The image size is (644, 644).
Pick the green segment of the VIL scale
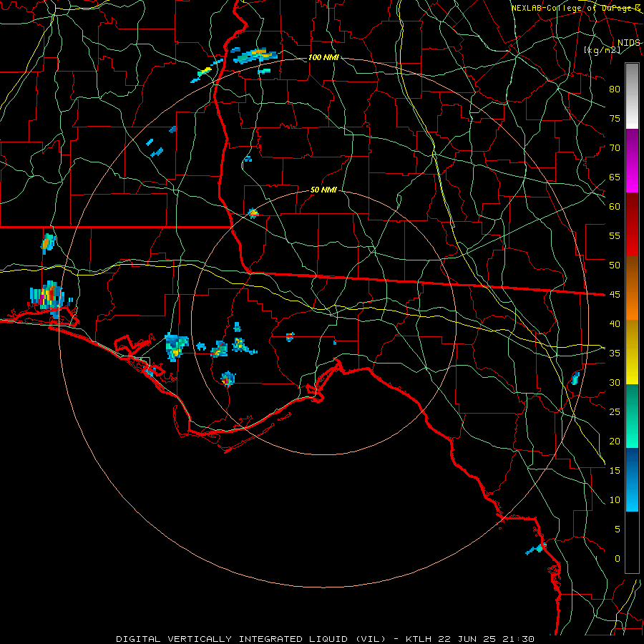coord(632,416)
